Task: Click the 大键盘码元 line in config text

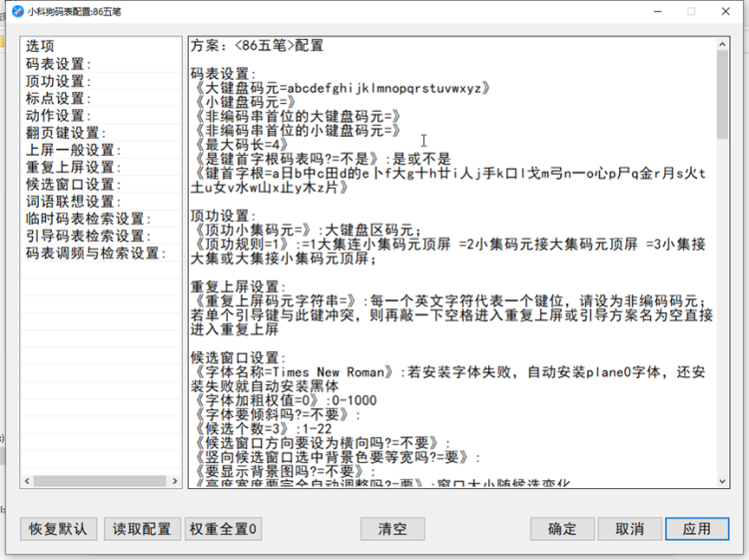Action: 342,88
